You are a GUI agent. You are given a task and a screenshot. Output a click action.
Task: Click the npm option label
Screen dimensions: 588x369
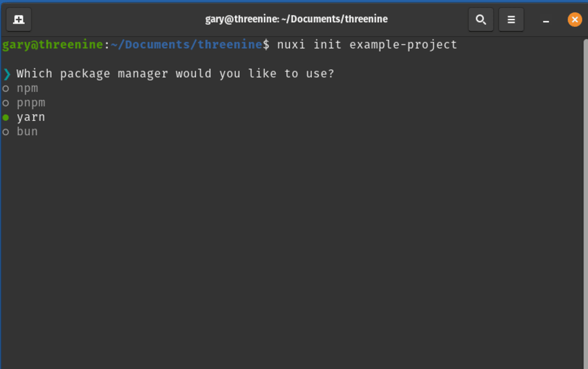pyautogui.click(x=27, y=89)
